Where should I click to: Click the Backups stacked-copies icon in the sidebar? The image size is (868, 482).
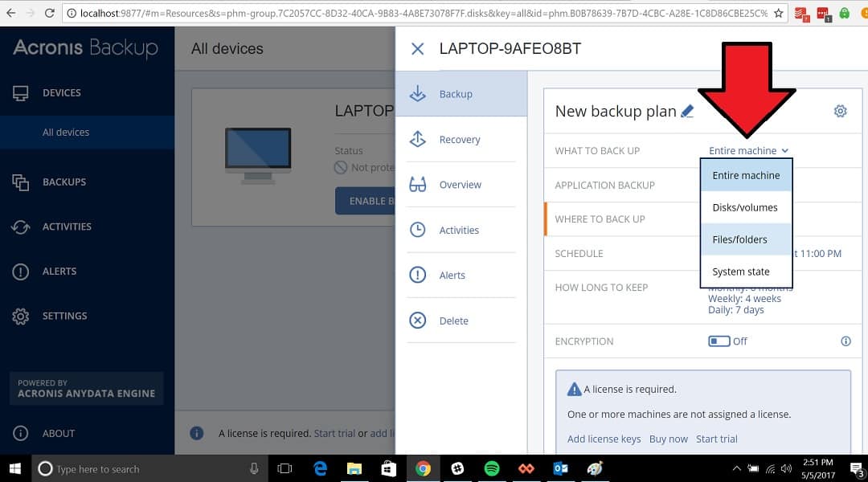coord(20,182)
